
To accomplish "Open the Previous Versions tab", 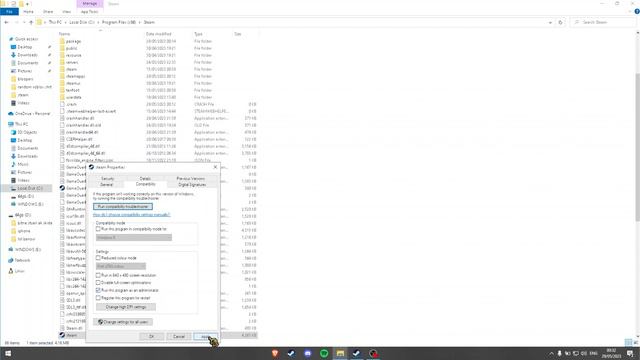I will (x=191, y=179).
